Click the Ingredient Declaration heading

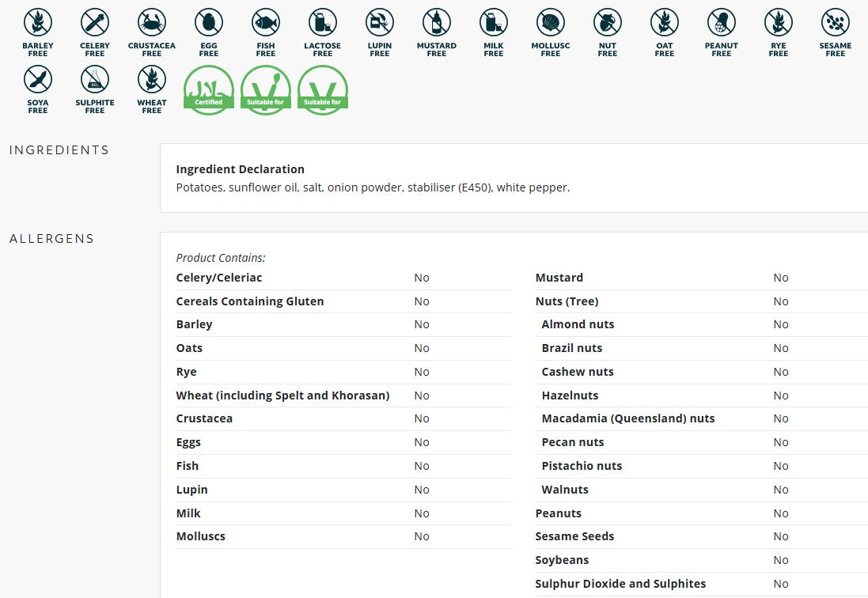tap(240, 169)
